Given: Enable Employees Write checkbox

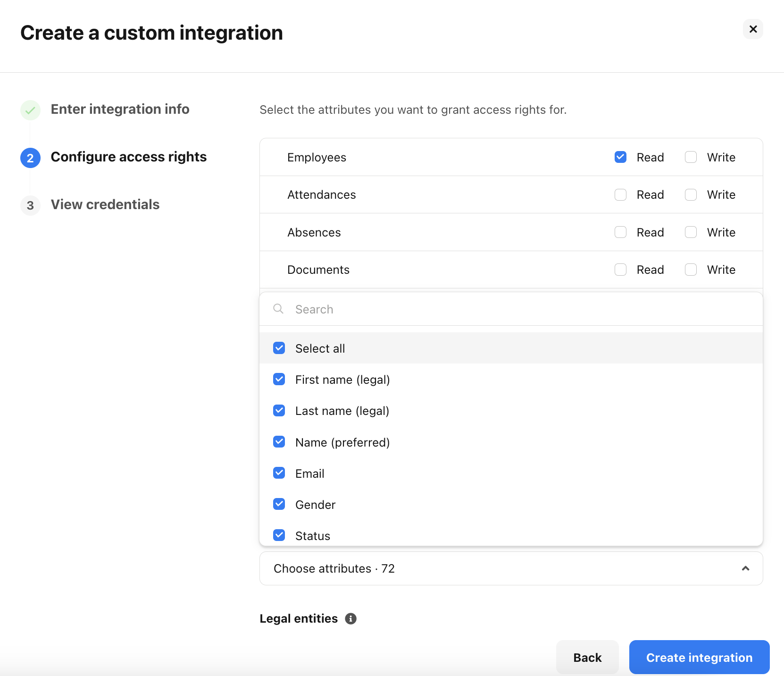Looking at the screenshot, I should click(691, 157).
